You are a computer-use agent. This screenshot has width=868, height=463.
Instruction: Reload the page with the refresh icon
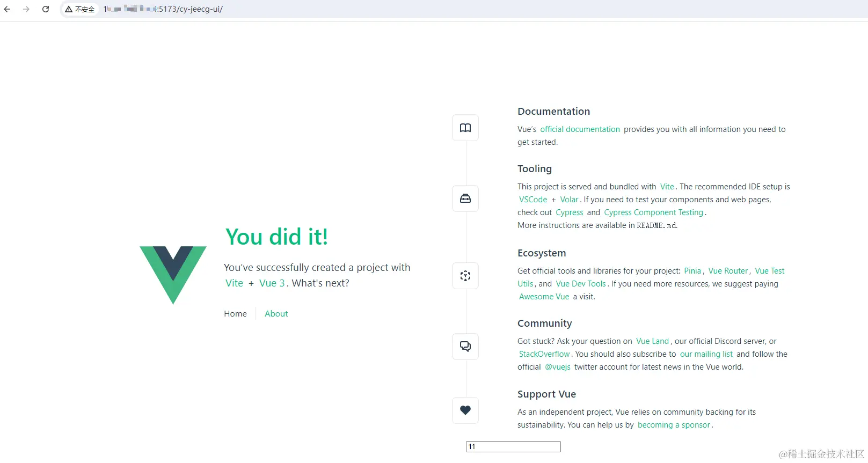click(46, 9)
